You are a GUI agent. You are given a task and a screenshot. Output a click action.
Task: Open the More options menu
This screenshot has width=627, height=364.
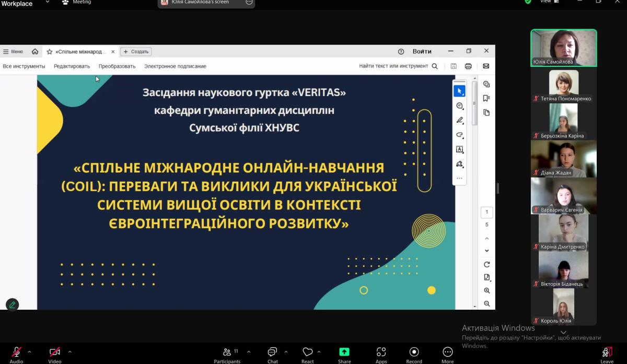447,353
